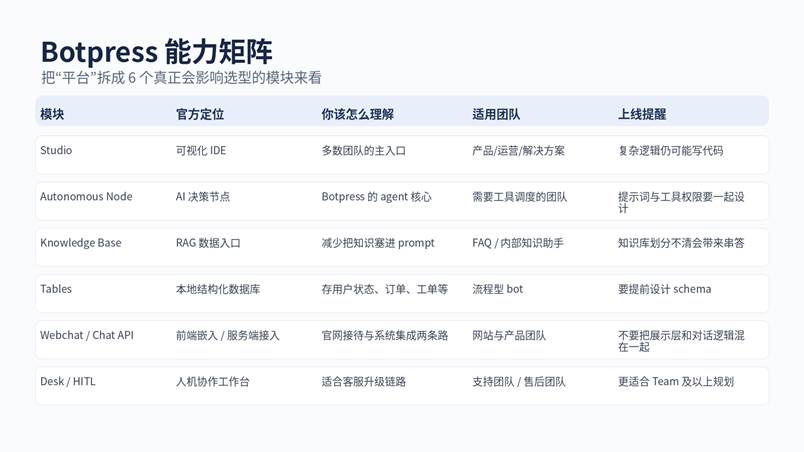
Task: Select the "Knowledge Base" module cell
Action: 80,243
